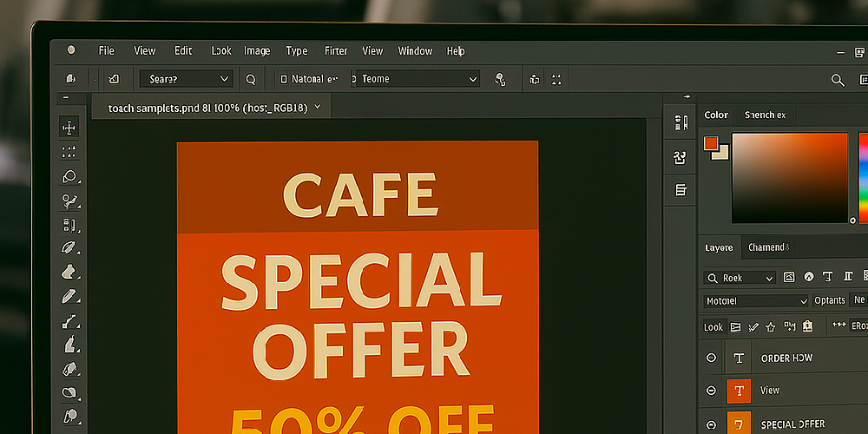Image resolution: width=868 pixels, height=434 pixels.
Task: Click the Ne value field beside Optants
Action: (859, 300)
